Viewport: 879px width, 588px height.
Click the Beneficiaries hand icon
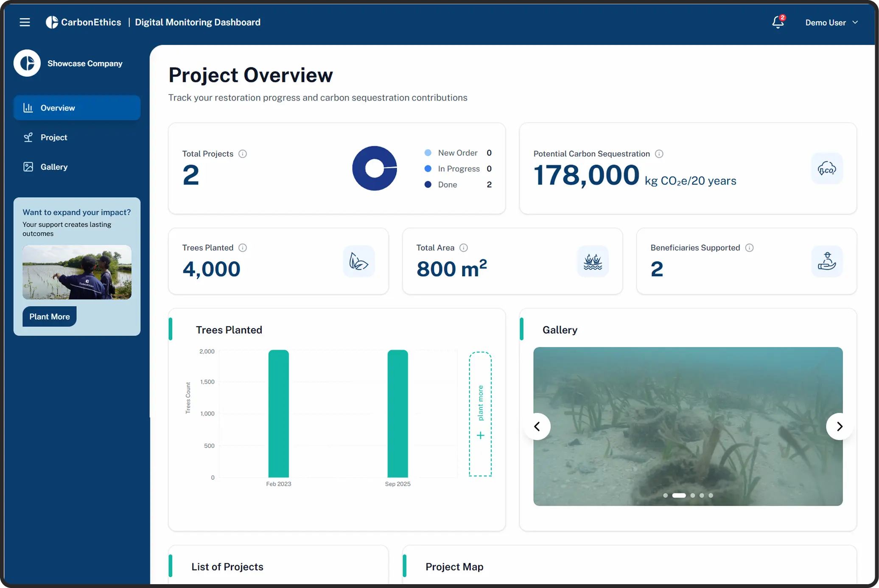tap(827, 261)
